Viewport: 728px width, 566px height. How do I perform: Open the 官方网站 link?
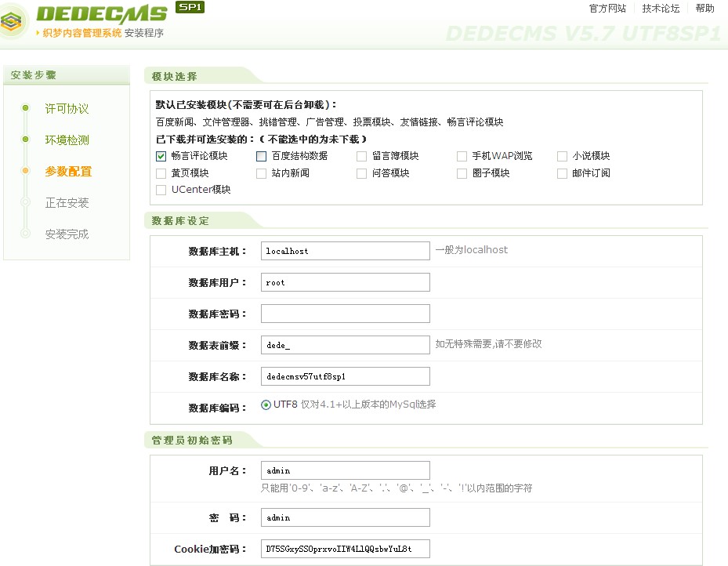pos(607,9)
